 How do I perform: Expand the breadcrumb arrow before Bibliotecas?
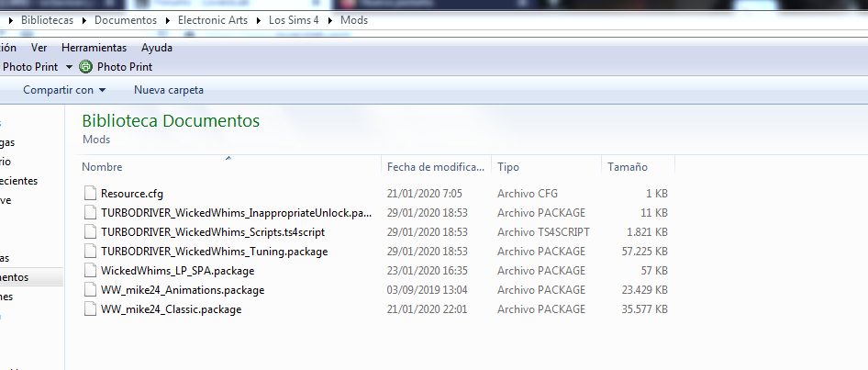point(11,20)
